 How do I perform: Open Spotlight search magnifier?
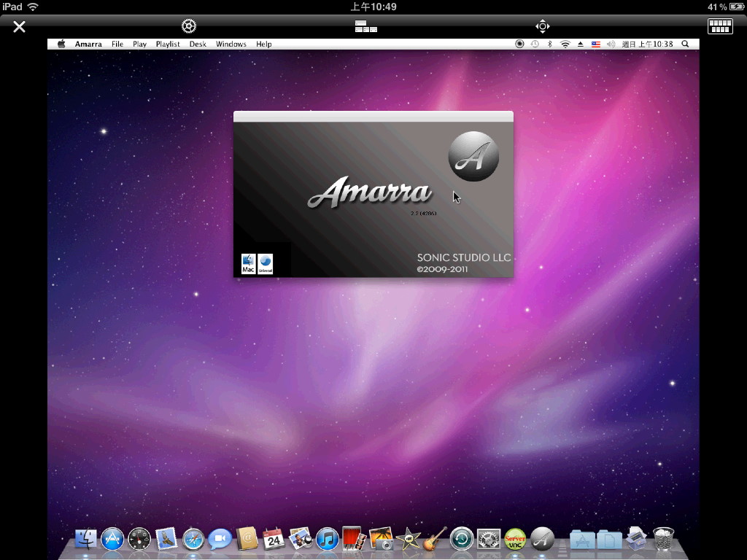pyautogui.click(x=685, y=44)
